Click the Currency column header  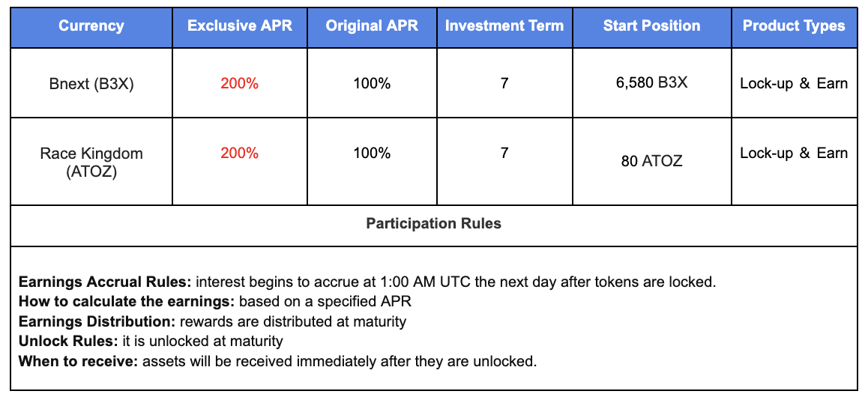91,26
